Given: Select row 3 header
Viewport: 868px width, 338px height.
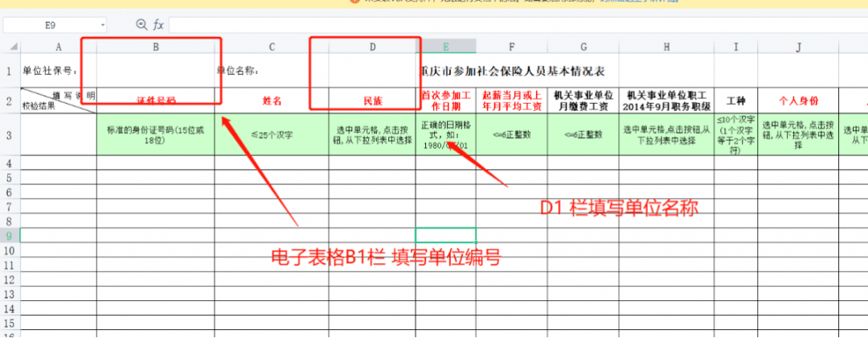Looking at the screenshot, I should coord(10,134).
